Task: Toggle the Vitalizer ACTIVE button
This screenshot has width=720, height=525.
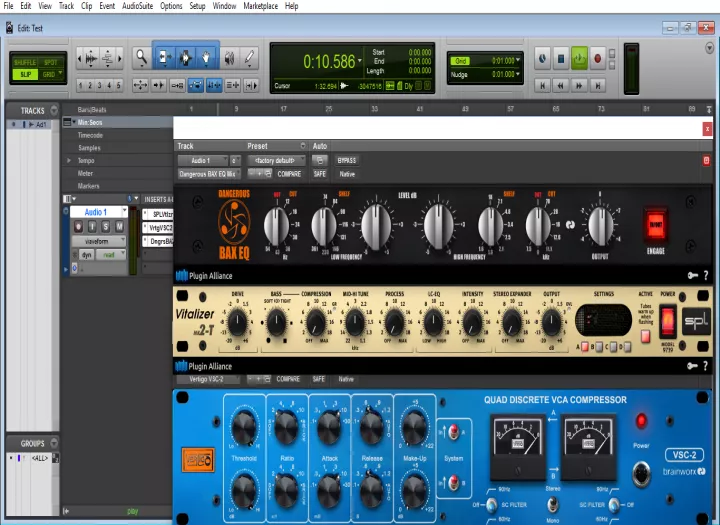Action: click(646, 336)
